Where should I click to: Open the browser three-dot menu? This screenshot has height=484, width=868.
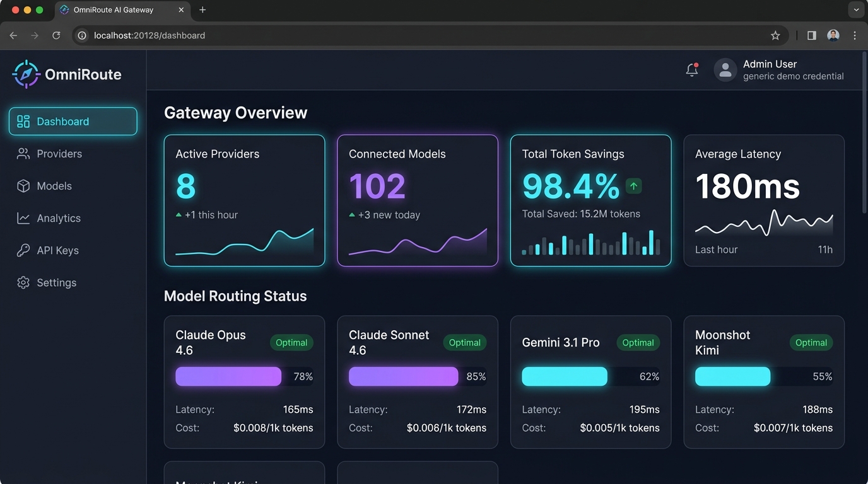[855, 35]
